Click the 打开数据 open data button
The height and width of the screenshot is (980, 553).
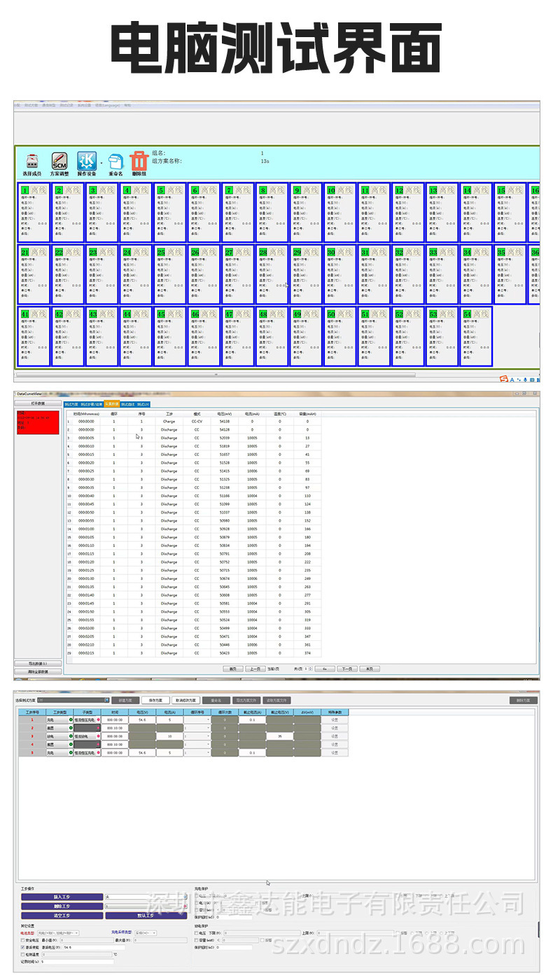click(x=38, y=403)
